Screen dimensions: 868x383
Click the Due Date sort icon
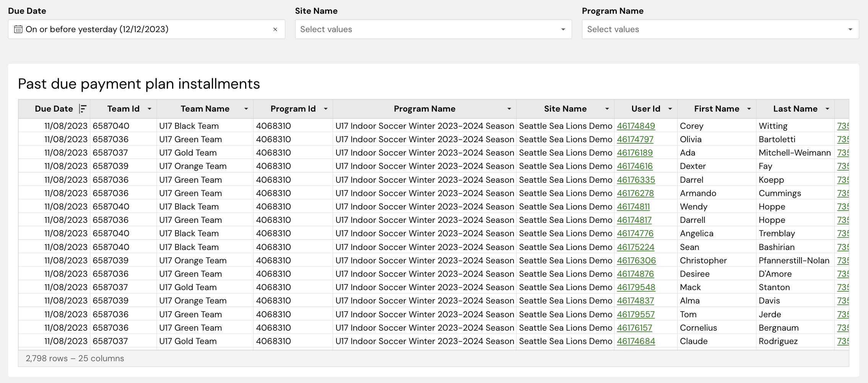point(83,109)
